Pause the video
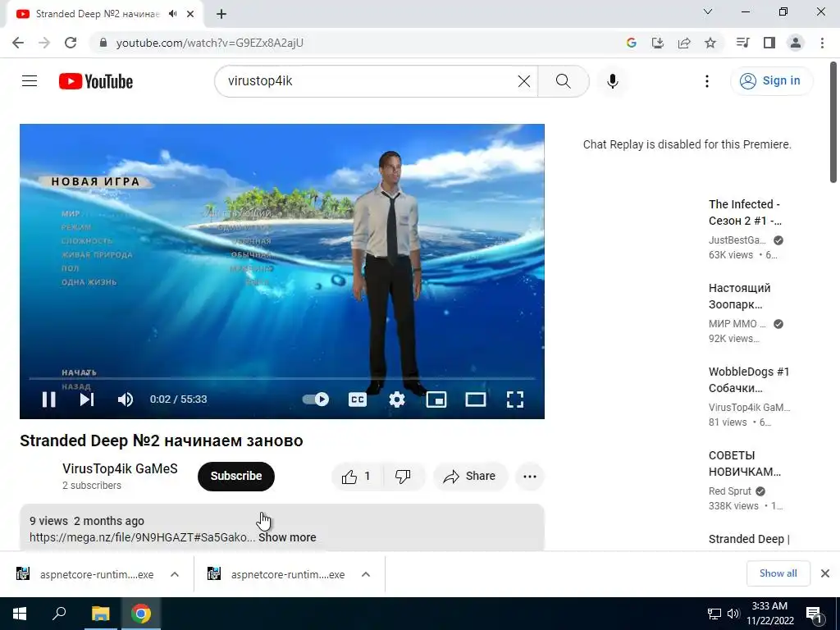840x630 pixels. 48,399
